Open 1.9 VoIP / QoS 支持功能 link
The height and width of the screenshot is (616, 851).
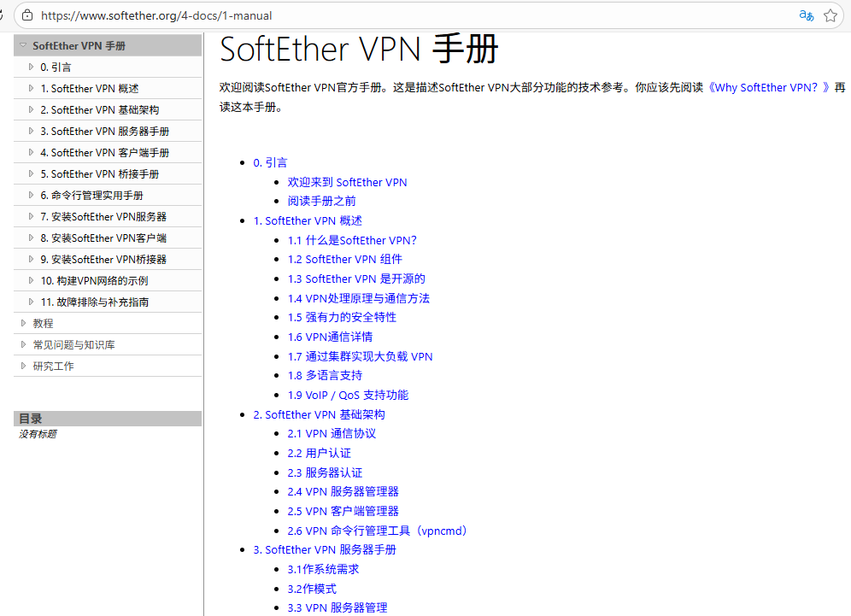coord(348,395)
